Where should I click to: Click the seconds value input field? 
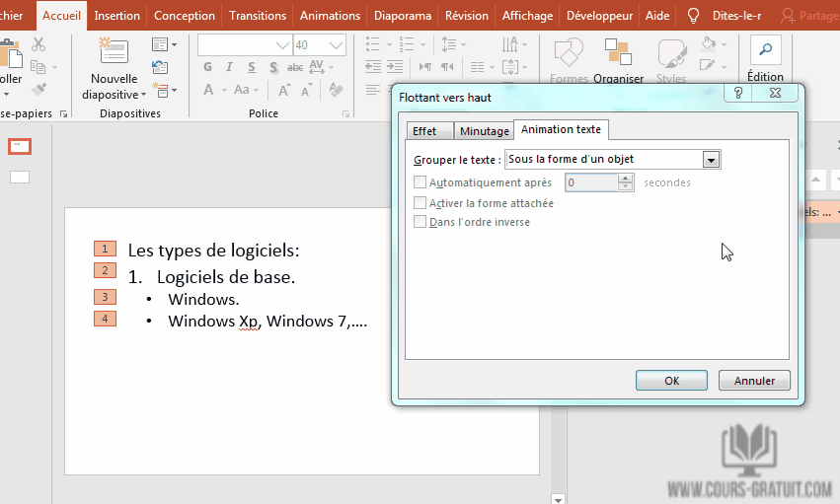(x=591, y=182)
